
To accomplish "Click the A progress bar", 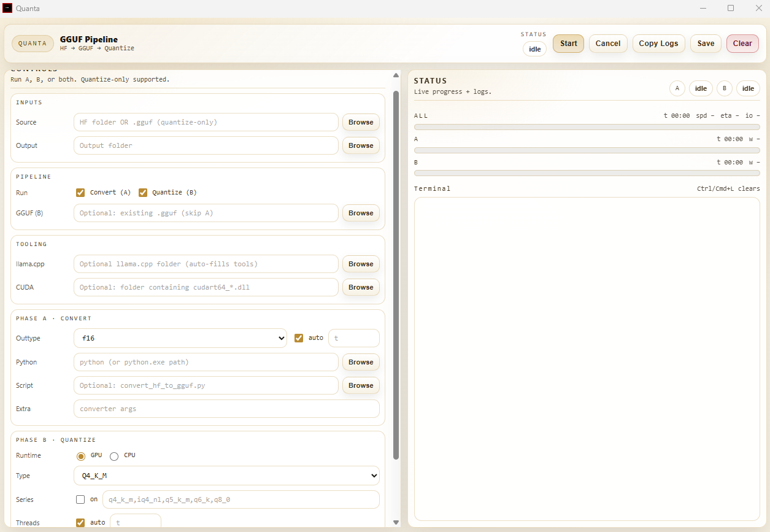I will pos(587,150).
